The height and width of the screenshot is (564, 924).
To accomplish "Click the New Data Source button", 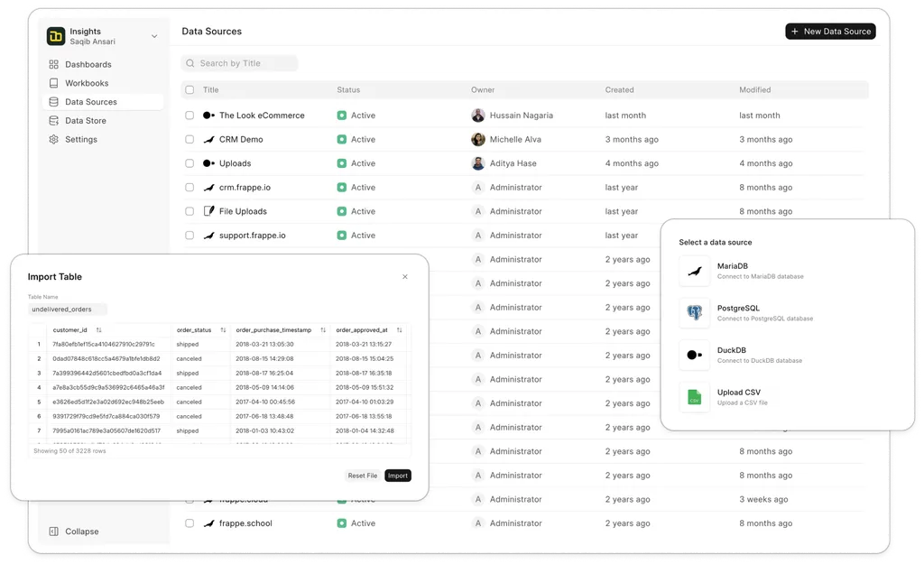I will [x=830, y=32].
